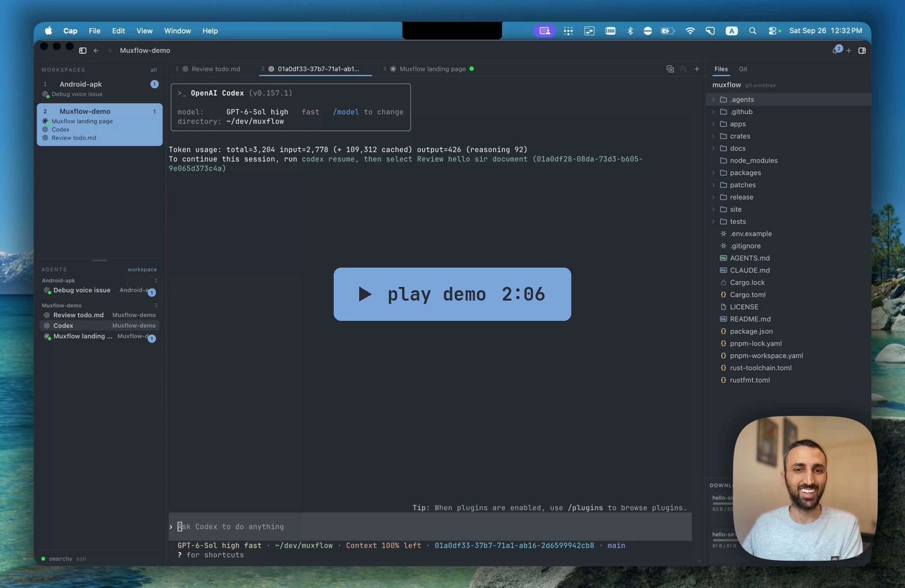Play the demo video button
The image size is (905, 588).
452,294
